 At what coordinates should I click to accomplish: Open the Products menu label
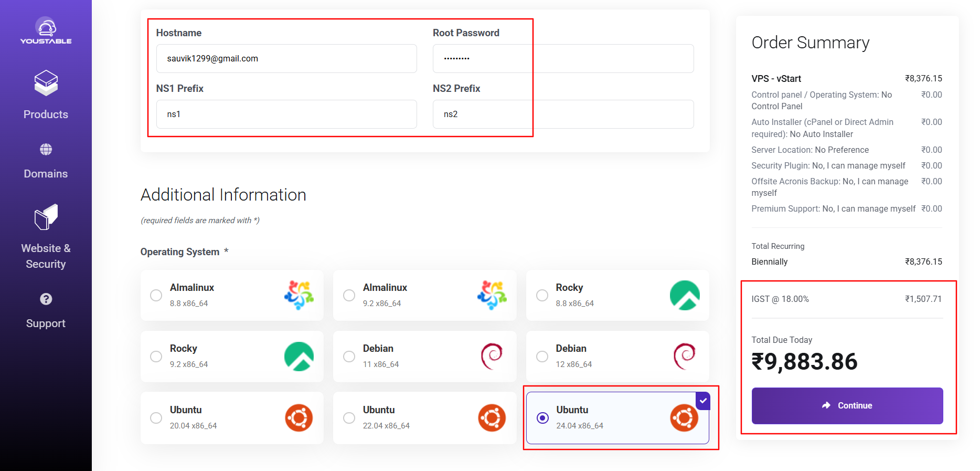click(46, 114)
